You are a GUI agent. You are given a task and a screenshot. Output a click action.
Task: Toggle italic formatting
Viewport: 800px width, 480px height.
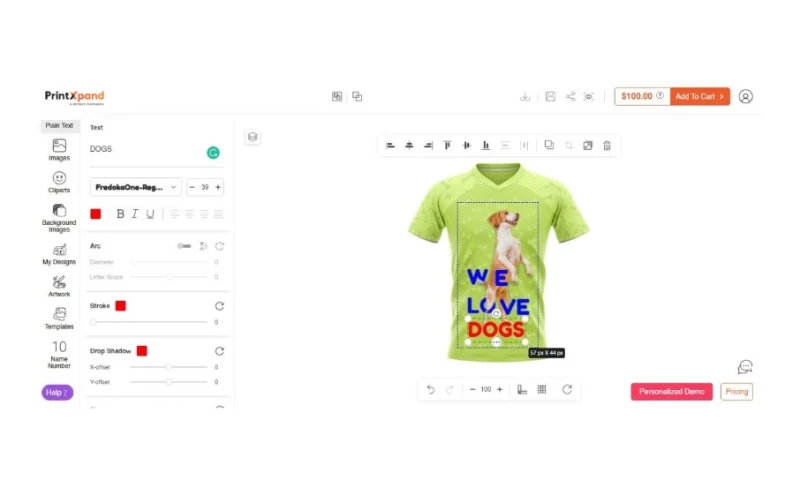coord(135,214)
